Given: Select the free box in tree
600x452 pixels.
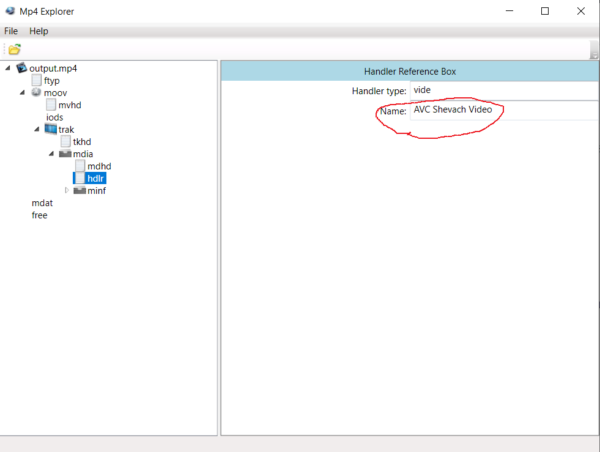Looking at the screenshot, I should (x=39, y=215).
